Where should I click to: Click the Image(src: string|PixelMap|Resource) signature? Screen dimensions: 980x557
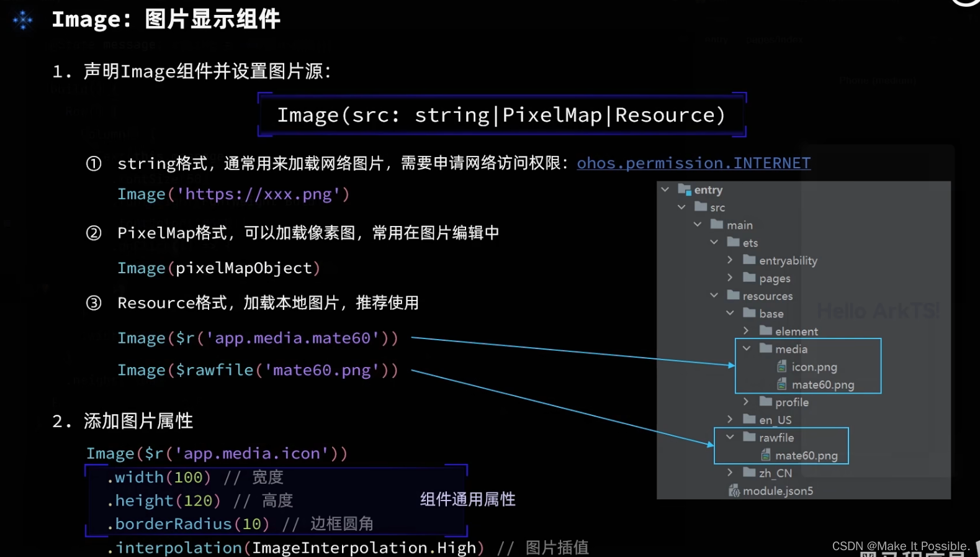(501, 115)
